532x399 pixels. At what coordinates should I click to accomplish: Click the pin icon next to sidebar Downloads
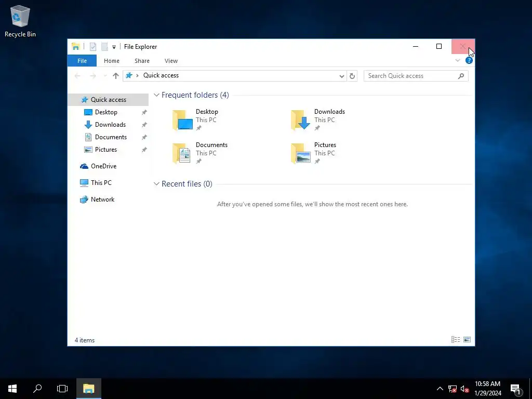tap(144, 125)
